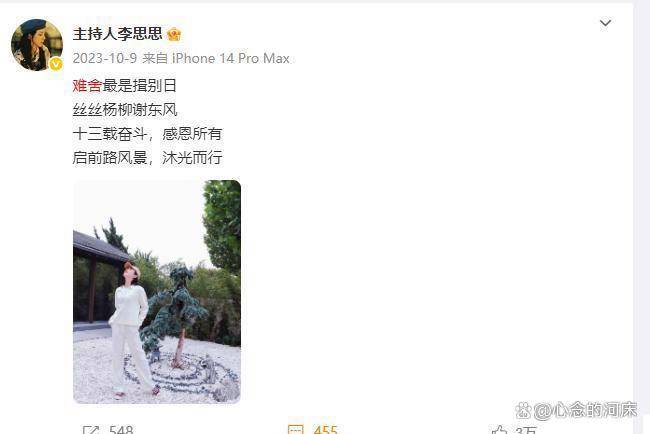Open the orange comment bubble icon
Screen dimensions: 650x434
coord(296,430)
